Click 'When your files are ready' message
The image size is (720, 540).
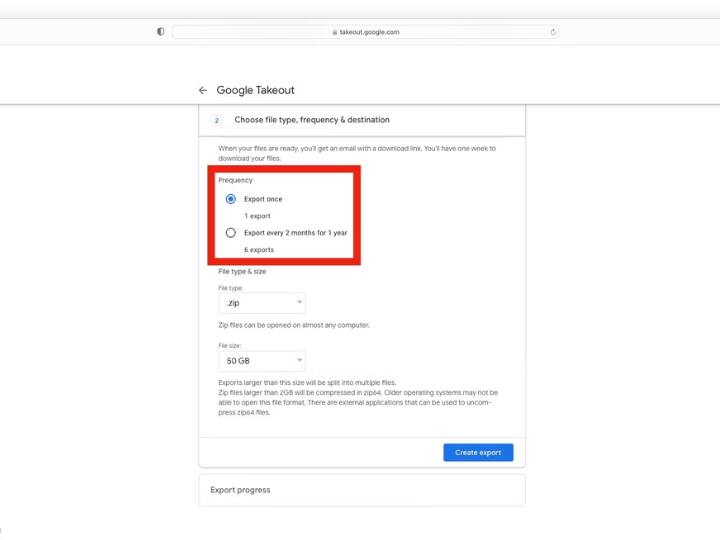(357, 153)
